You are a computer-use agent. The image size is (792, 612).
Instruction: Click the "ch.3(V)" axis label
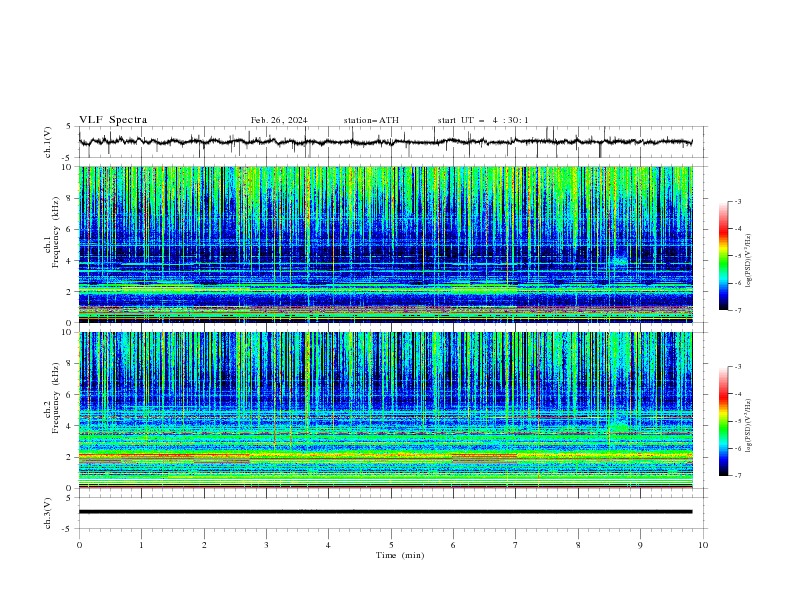pyautogui.click(x=48, y=513)
